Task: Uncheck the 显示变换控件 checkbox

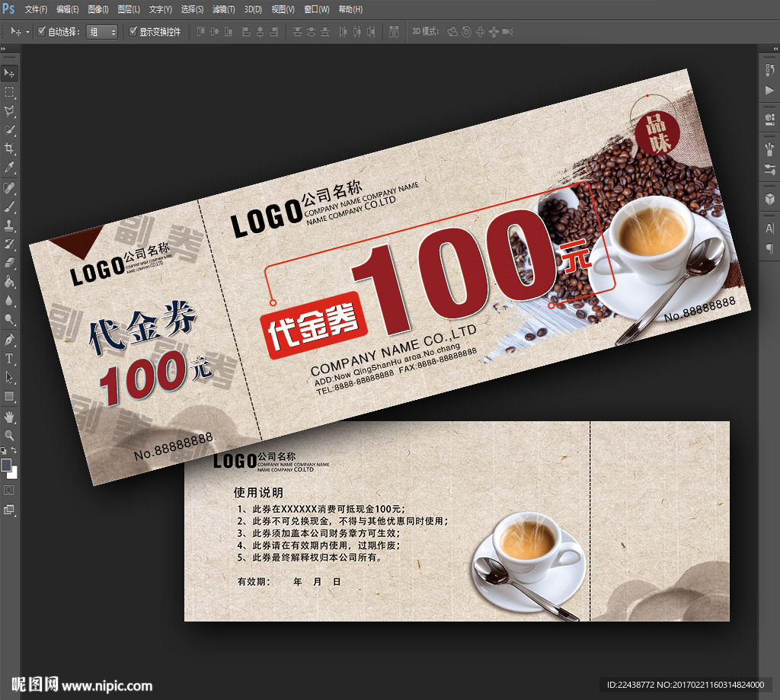Action: pos(133,32)
